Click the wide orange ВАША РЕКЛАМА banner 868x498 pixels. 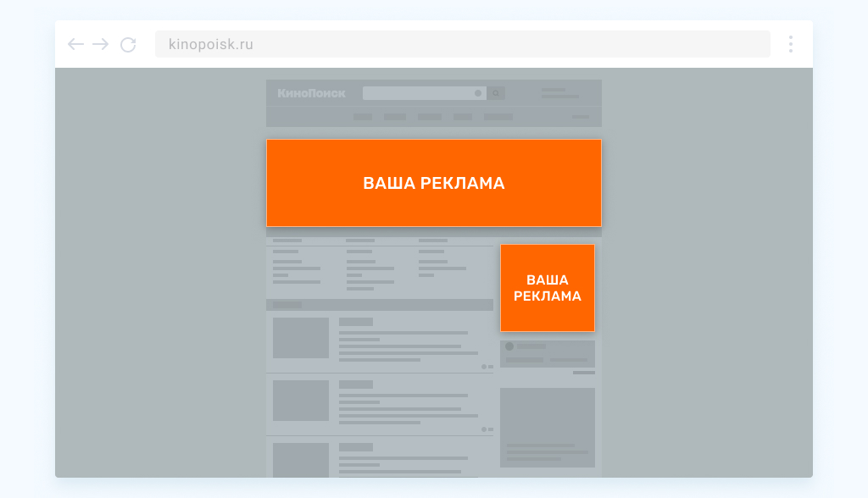click(434, 183)
